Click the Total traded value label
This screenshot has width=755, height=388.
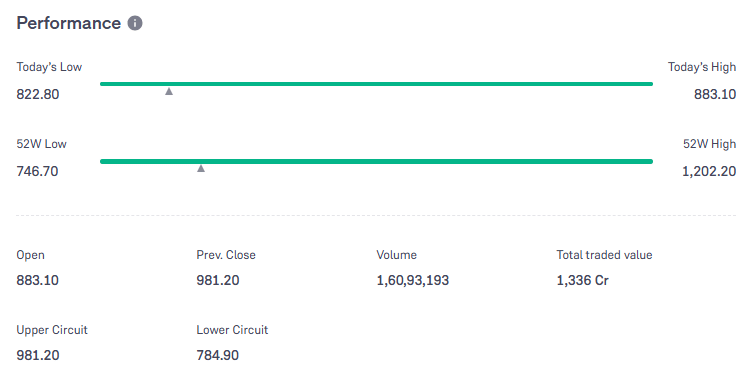[x=604, y=255]
